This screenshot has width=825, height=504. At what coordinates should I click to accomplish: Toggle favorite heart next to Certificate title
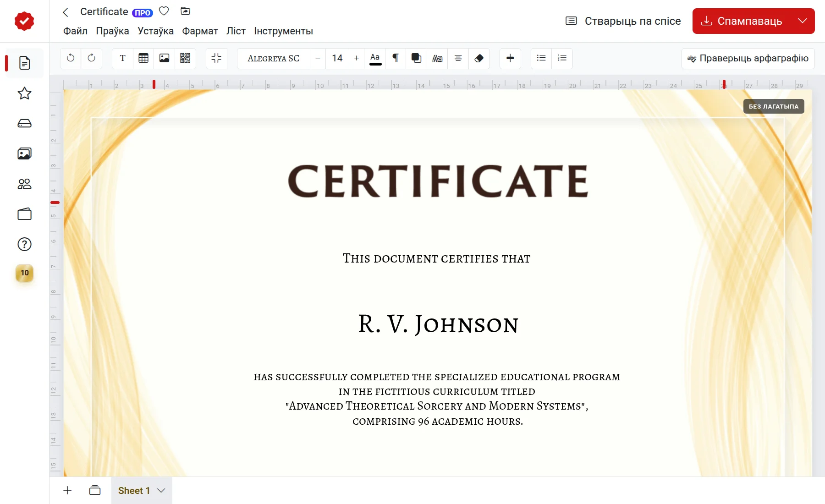[x=164, y=11]
